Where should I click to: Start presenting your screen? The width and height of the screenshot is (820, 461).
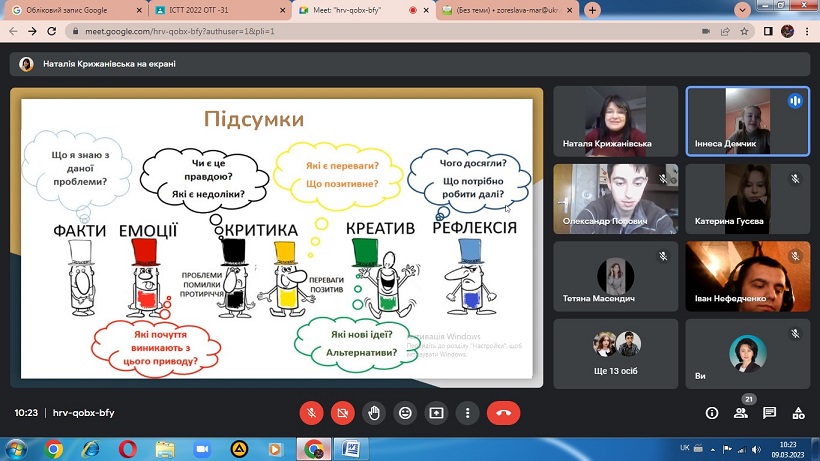(x=436, y=413)
